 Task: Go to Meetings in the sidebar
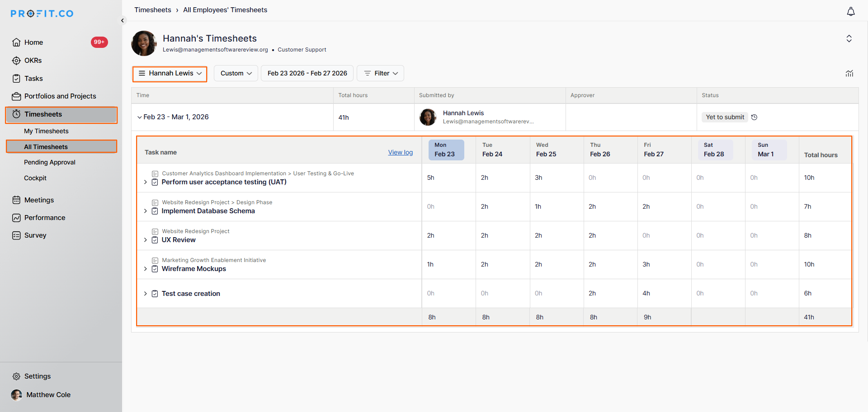39,200
